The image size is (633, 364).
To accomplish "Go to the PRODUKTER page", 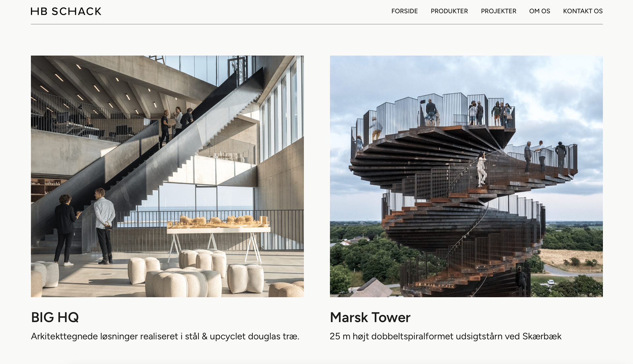I will 449,11.
